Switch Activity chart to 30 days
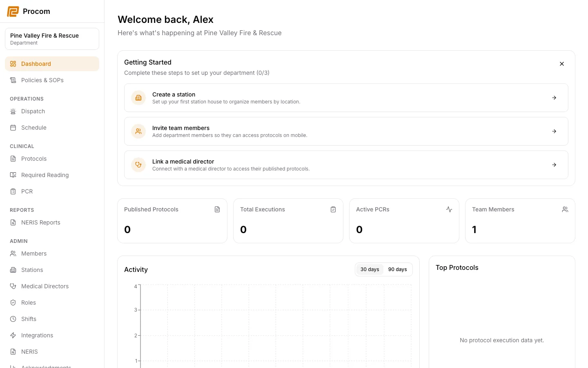 click(x=370, y=269)
